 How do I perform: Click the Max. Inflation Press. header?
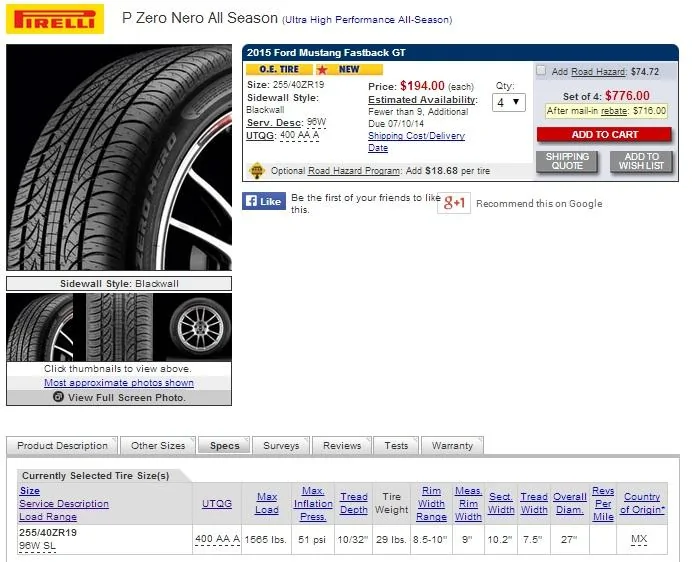313,504
